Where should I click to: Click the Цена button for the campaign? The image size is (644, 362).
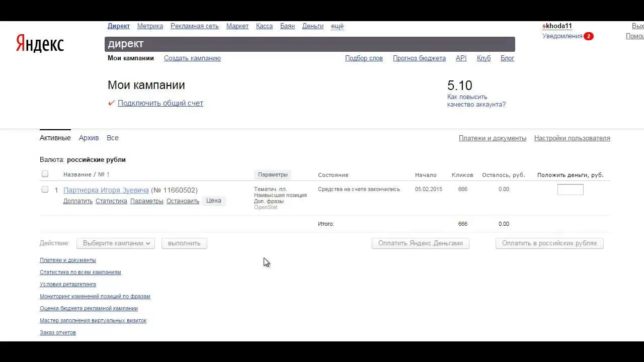(214, 201)
